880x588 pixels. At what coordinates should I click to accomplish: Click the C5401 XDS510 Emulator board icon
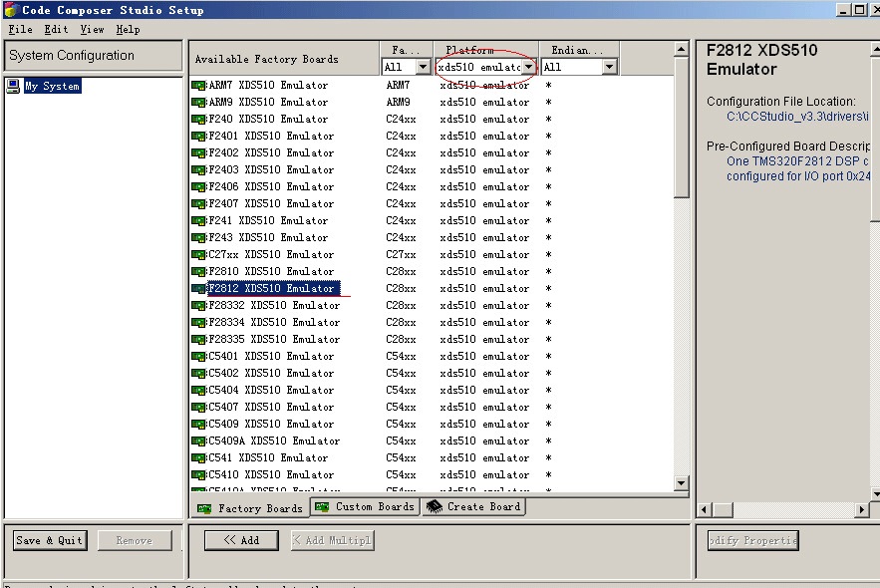pos(198,356)
